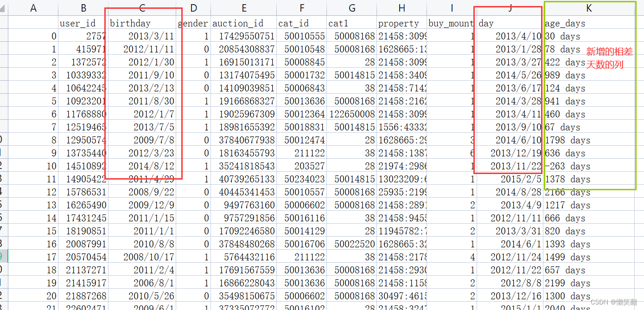Select birthday cell 2014/8/12
The height and width of the screenshot is (310, 644).
(142, 166)
